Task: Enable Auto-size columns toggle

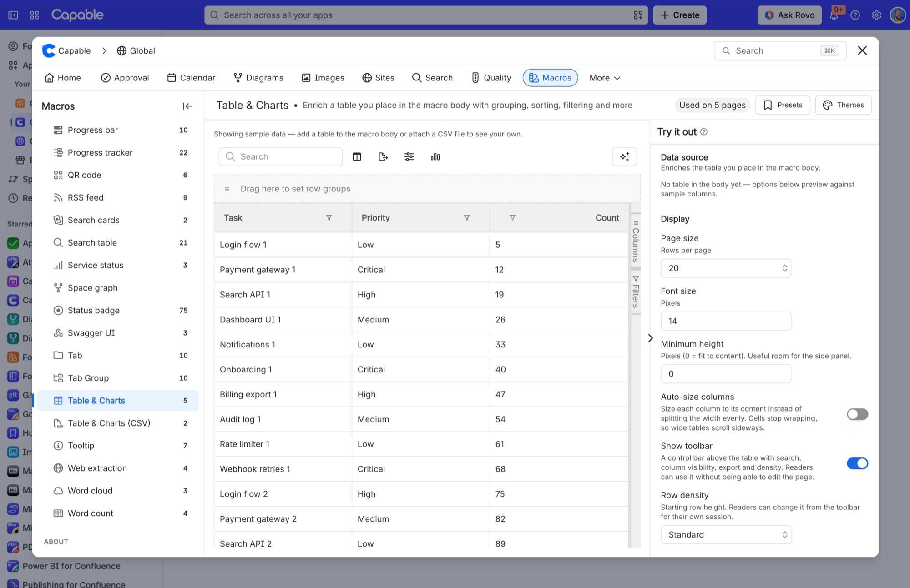Action: 857,414
